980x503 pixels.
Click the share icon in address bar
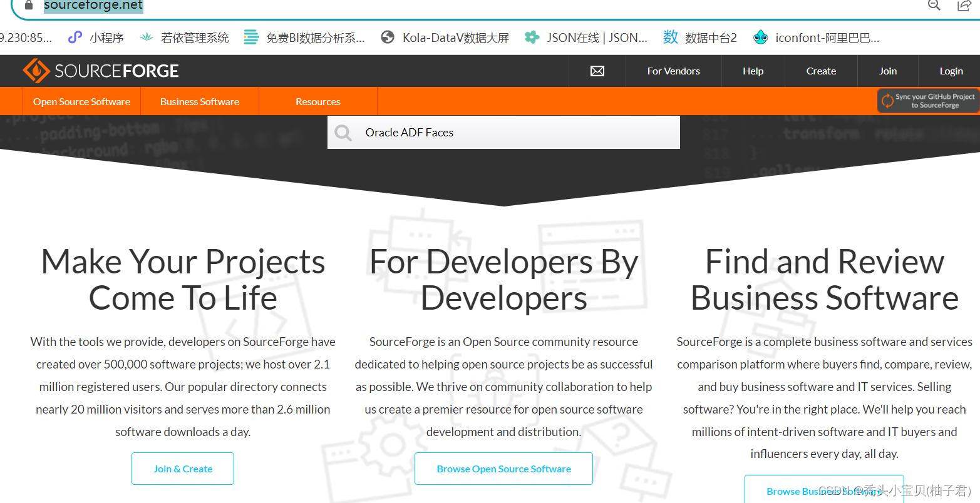[964, 5]
